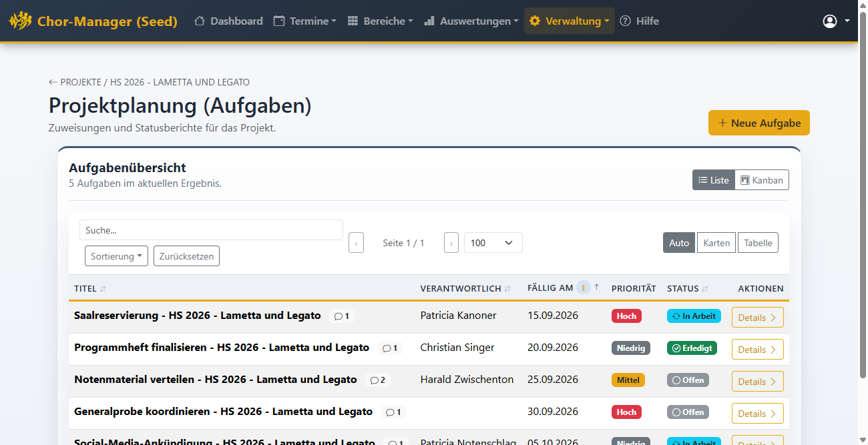The image size is (868, 445).
Task: Click the name Christian Singer
Action: 457,348
